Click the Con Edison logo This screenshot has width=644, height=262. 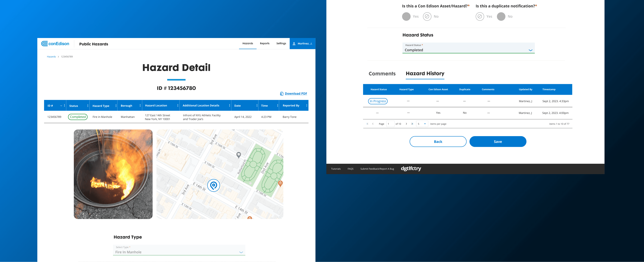point(55,43)
